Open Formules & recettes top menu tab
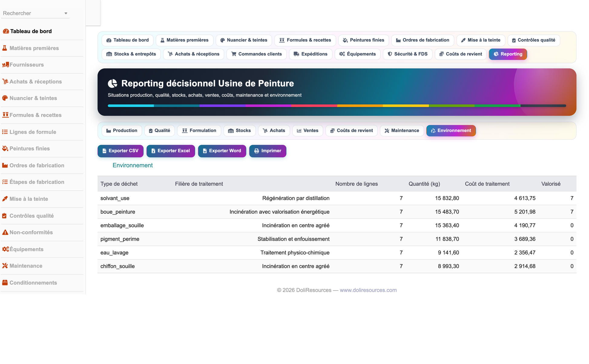Image resolution: width=589 pixels, height=364 pixels. [305, 40]
